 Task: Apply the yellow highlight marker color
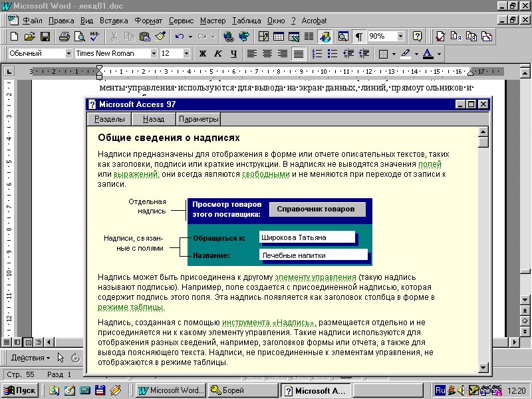(406, 54)
